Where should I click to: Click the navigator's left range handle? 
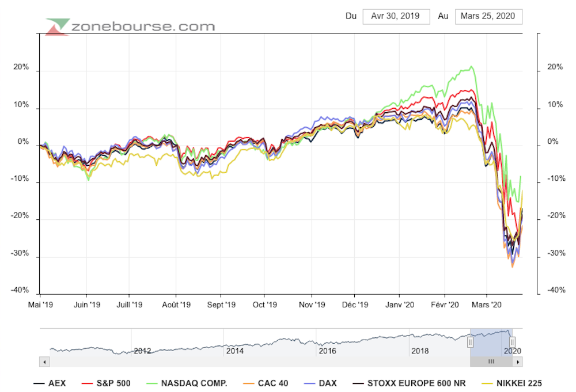pyautogui.click(x=470, y=343)
